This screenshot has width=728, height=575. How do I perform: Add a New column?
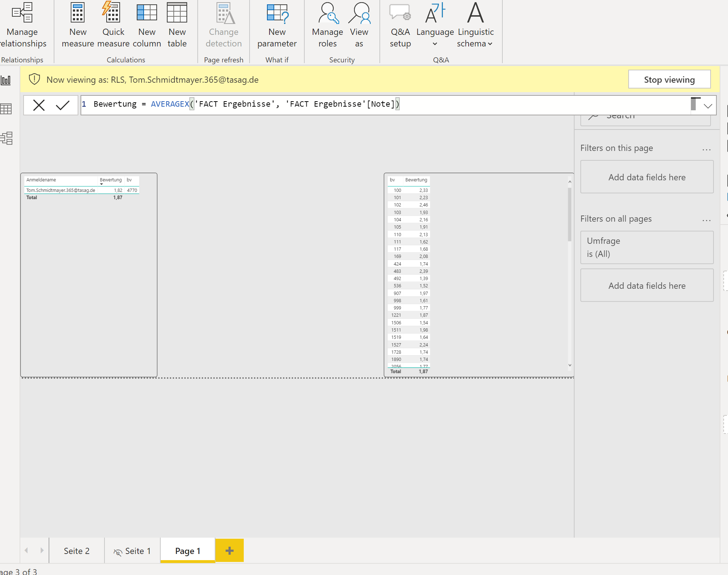[x=147, y=25]
